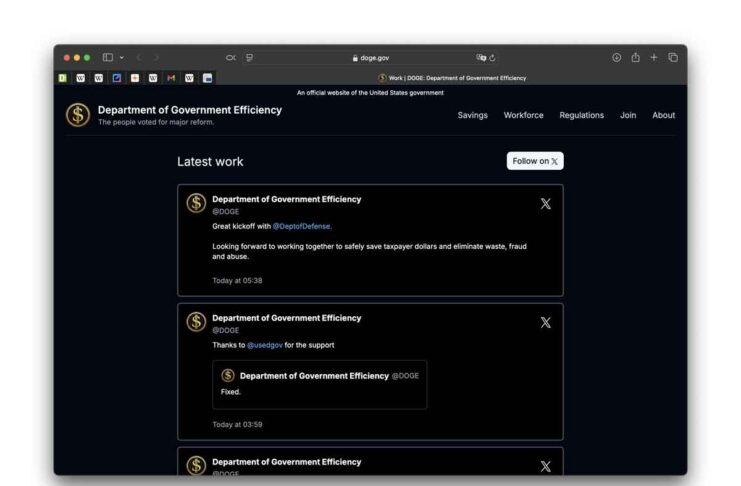The width and height of the screenshot is (741, 486).
Task: Open the quoted 'Fixed.' post
Action: click(x=319, y=384)
